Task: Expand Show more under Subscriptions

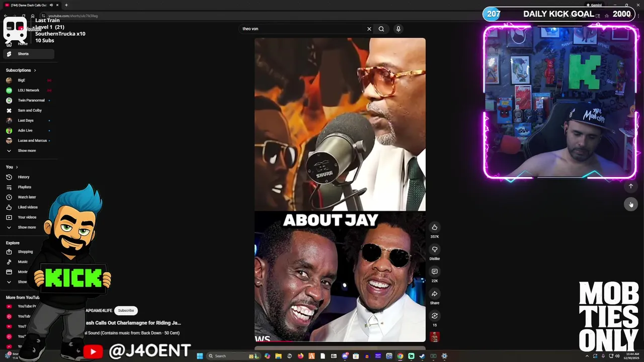Action: click(28, 150)
